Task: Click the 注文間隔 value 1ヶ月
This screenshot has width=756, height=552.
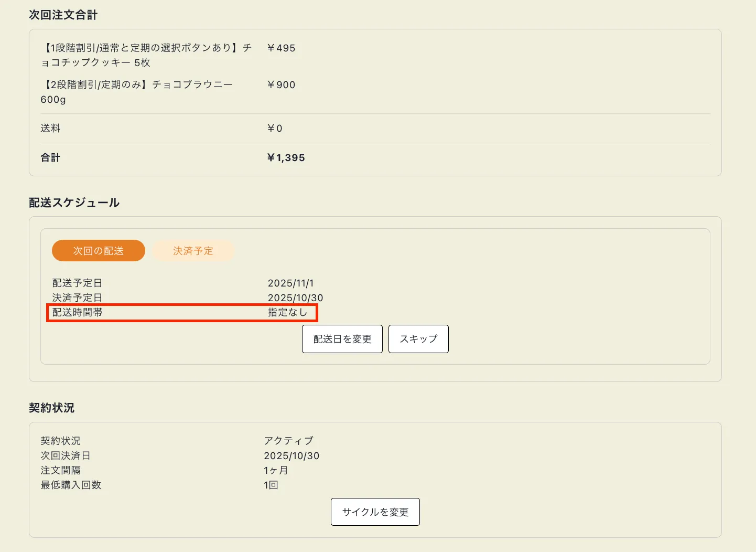Action: [276, 470]
